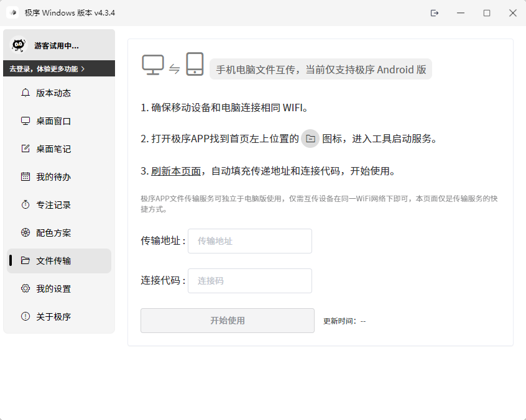
Task: Click 去登录，体验更多功能 login banner
Action: [x=59, y=68]
